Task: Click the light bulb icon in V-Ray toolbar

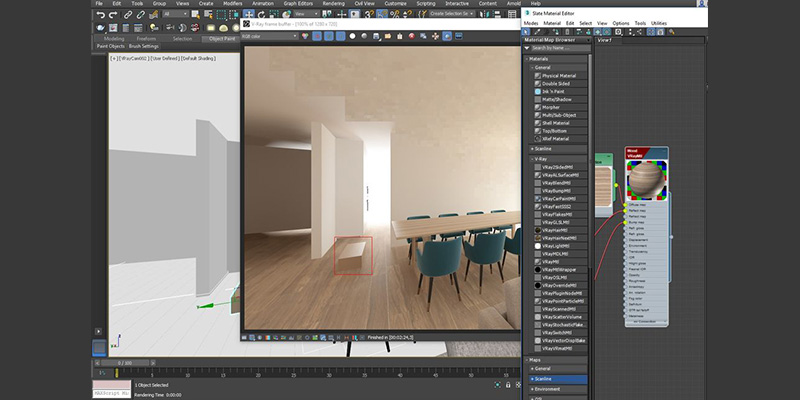Action: tap(154, 28)
